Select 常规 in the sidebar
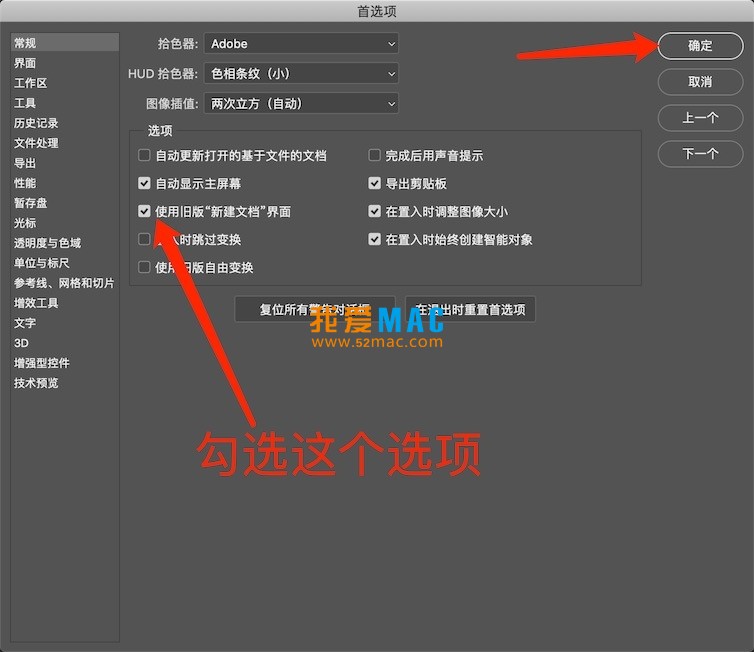 click(x=64, y=43)
